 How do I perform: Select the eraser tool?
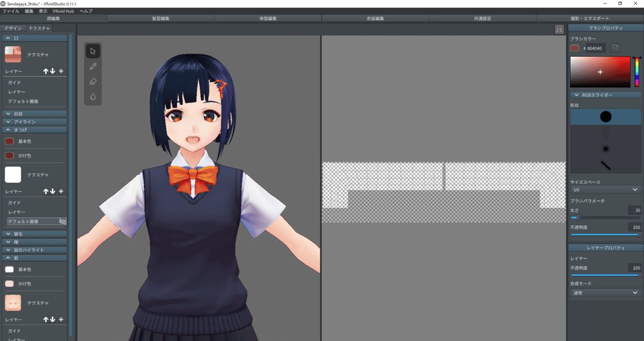93,81
